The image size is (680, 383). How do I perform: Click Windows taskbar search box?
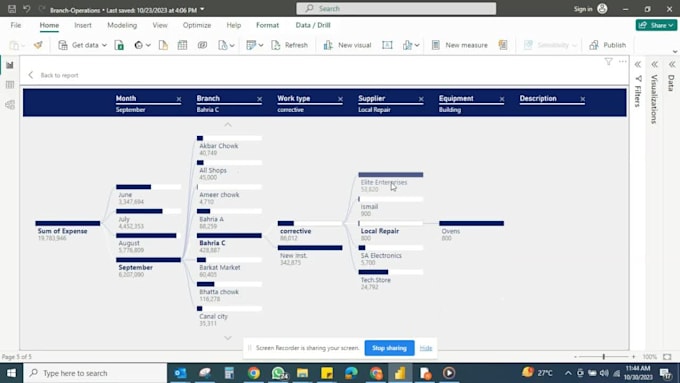[95, 373]
